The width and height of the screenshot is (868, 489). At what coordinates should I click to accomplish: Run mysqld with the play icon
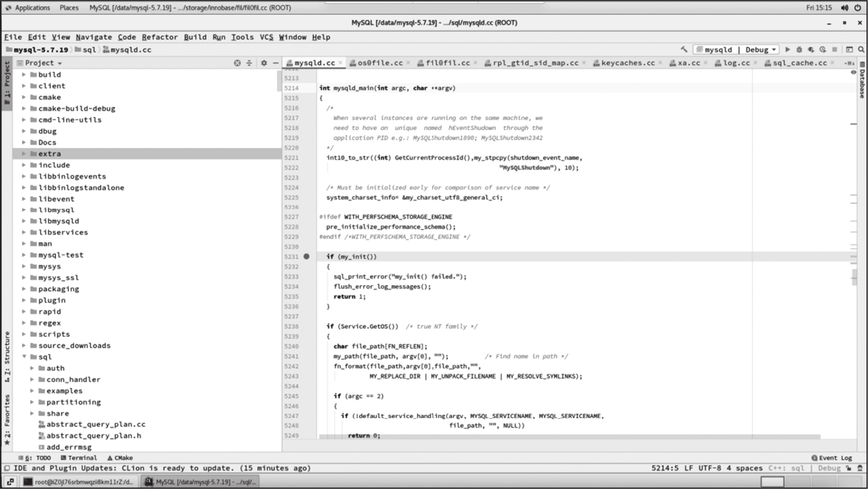[x=788, y=50]
